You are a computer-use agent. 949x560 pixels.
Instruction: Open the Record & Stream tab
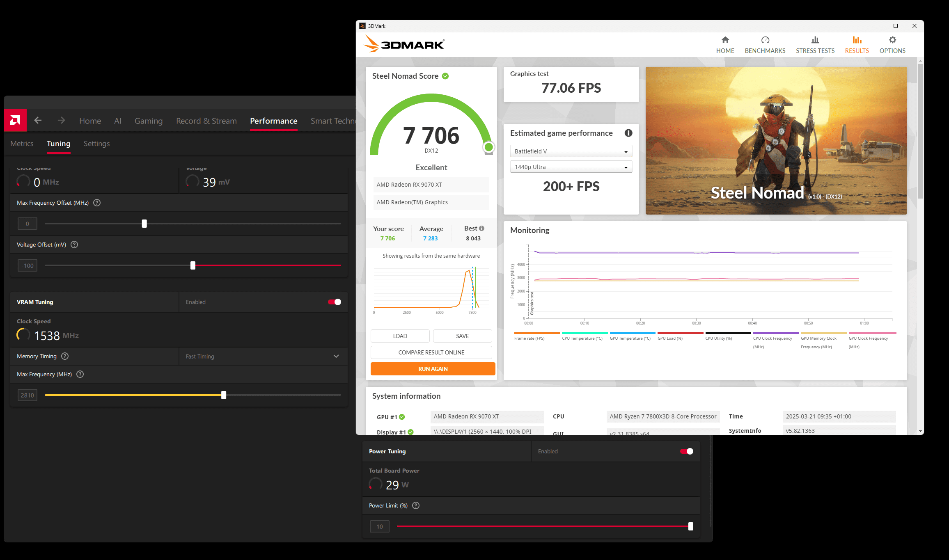[x=206, y=121]
